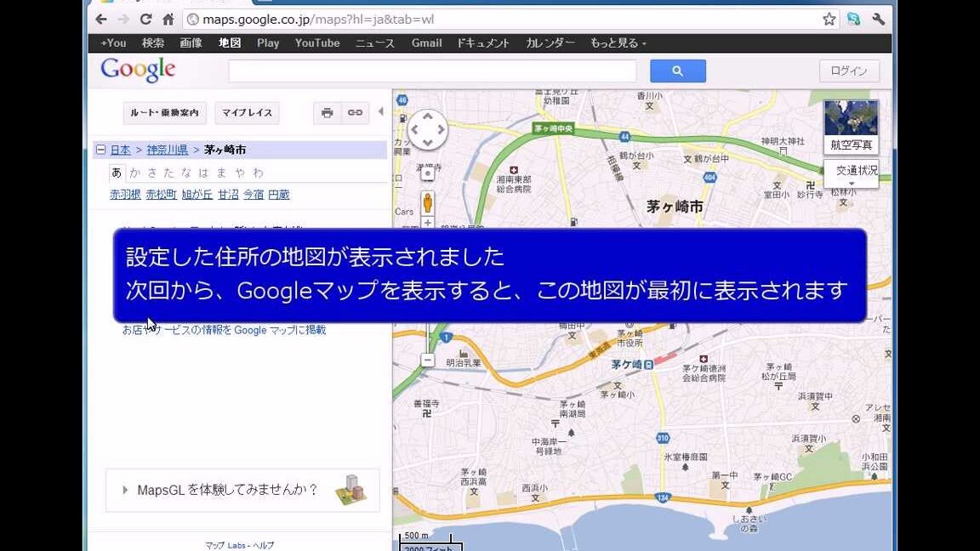This screenshot has width=980, height=551.
Task: Click the browser address bar
Action: coord(500,20)
